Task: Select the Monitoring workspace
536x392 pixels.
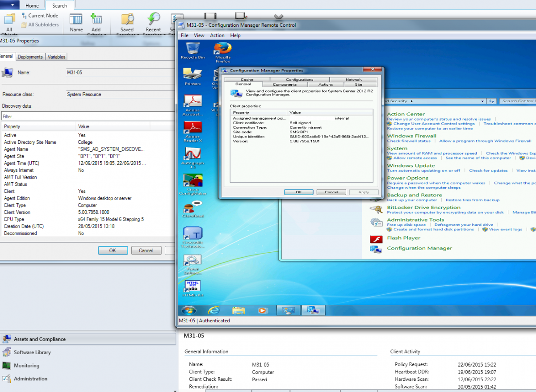Action: [88, 366]
